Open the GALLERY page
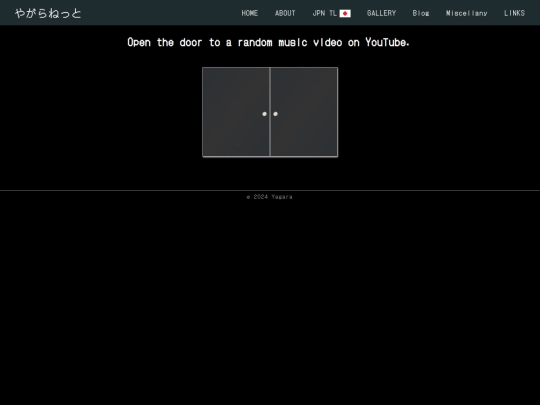 point(381,13)
